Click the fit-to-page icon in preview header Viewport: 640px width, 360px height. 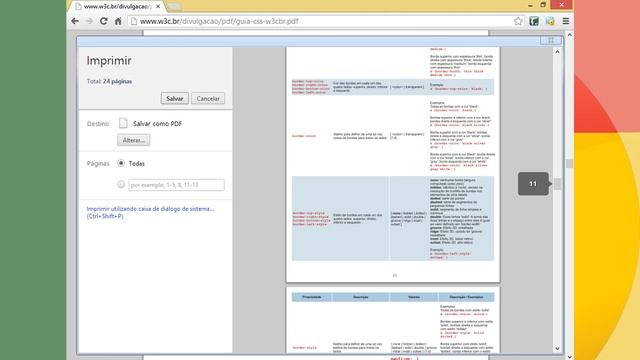pos(551,40)
